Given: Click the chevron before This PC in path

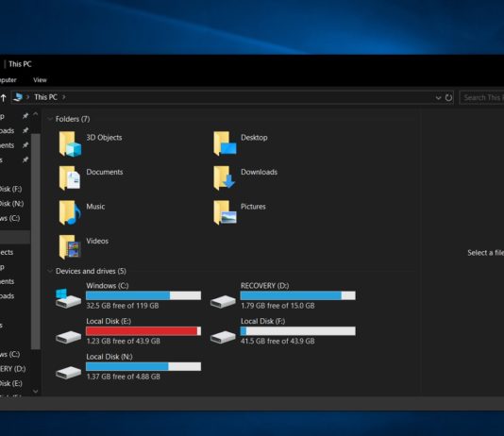Looking at the screenshot, I should [28, 97].
